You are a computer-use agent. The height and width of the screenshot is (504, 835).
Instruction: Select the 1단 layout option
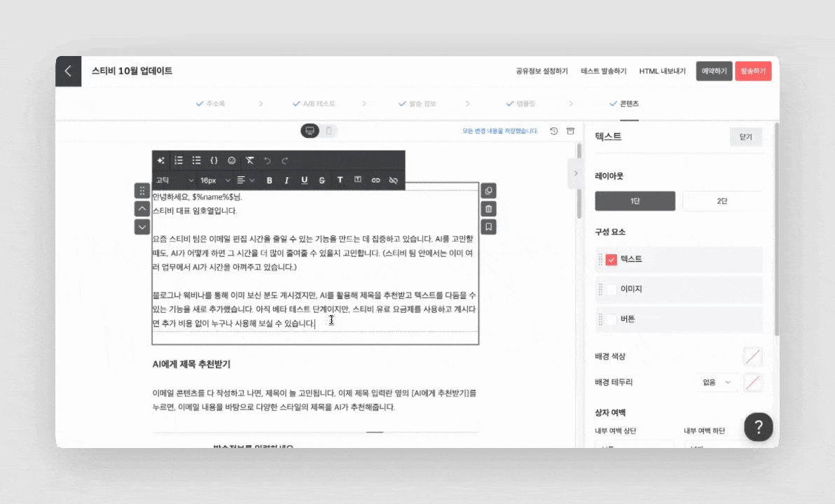pos(635,201)
